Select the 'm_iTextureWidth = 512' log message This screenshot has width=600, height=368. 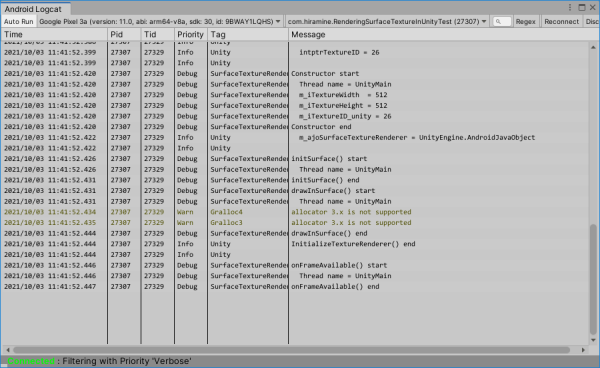point(343,95)
